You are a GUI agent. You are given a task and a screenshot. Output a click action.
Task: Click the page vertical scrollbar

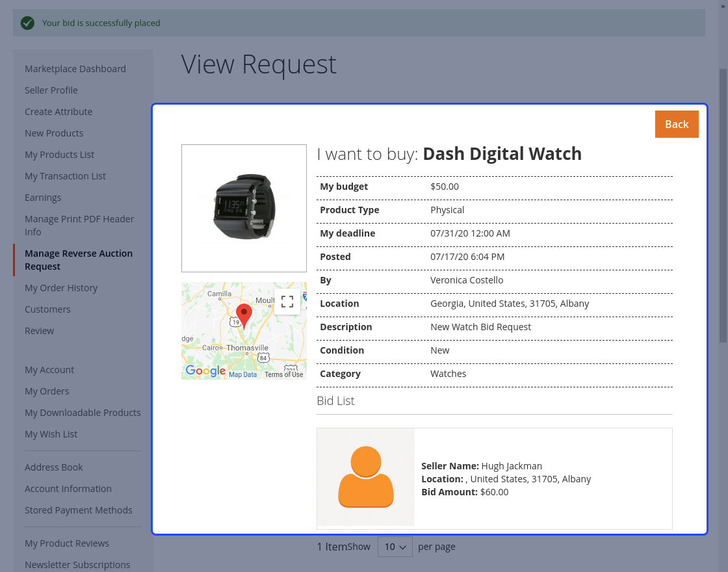coord(723,205)
